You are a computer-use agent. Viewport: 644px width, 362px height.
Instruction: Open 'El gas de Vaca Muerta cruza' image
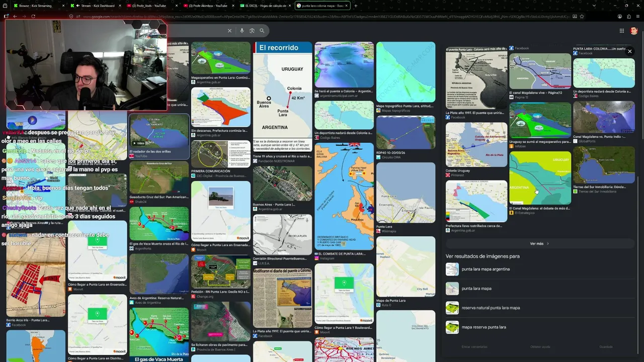click(x=159, y=224)
